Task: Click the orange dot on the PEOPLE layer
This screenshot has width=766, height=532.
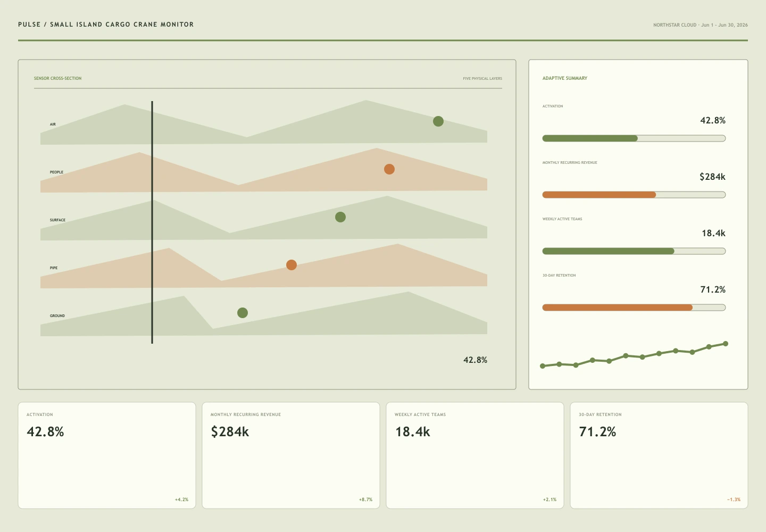Action: click(x=389, y=169)
